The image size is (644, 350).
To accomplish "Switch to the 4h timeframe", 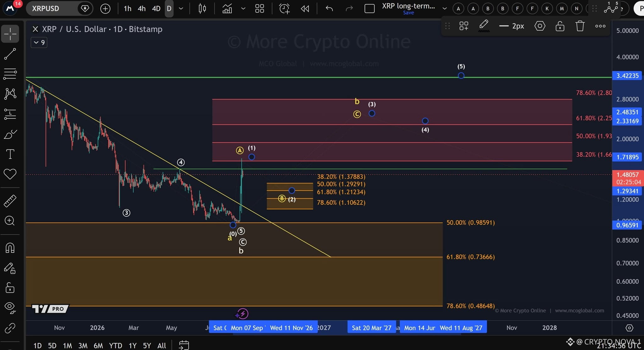I will click(x=142, y=8).
